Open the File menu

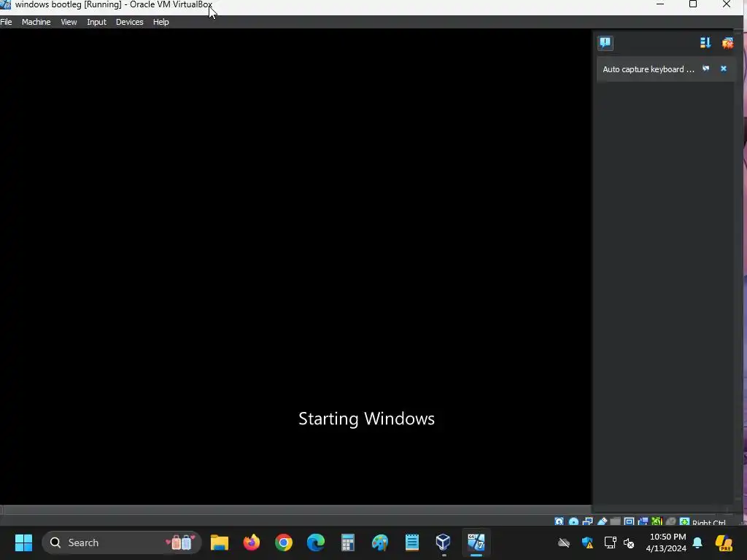click(x=6, y=22)
